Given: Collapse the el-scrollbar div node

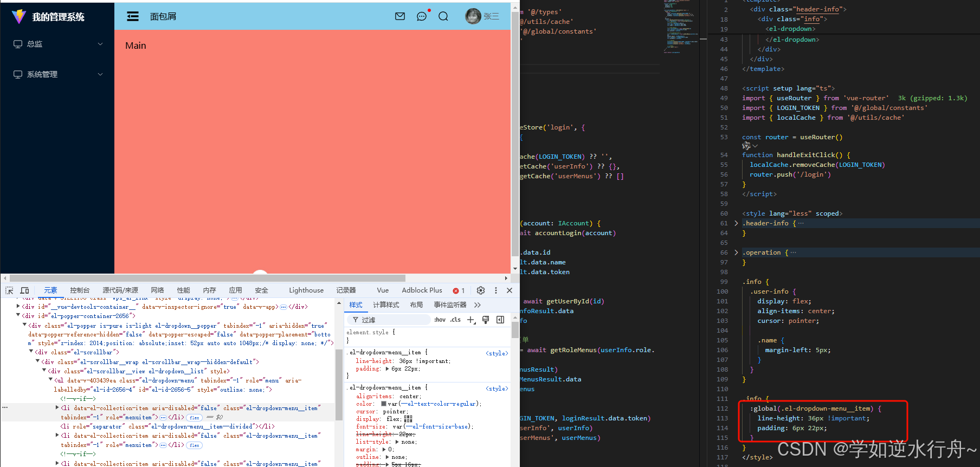Looking at the screenshot, I should coord(31,351).
